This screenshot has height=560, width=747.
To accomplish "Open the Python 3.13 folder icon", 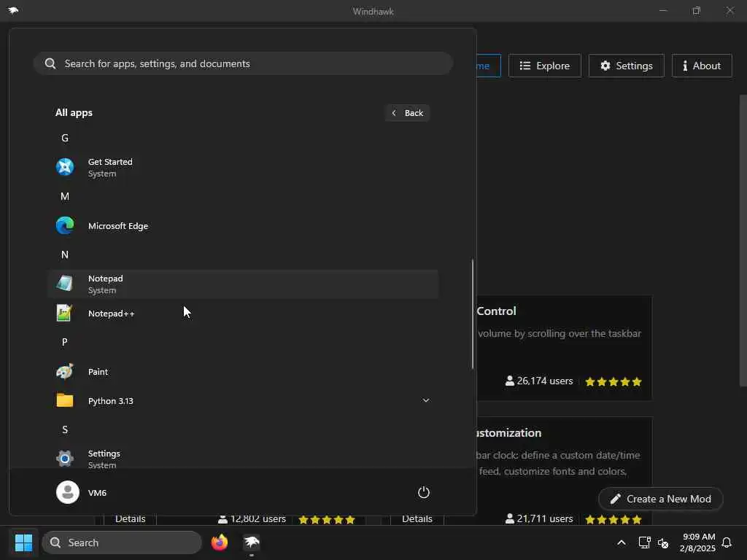I will tap(65, 400).
